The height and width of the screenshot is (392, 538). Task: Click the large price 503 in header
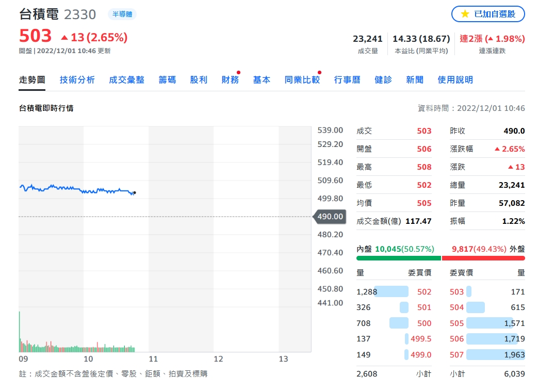point(36,36)
